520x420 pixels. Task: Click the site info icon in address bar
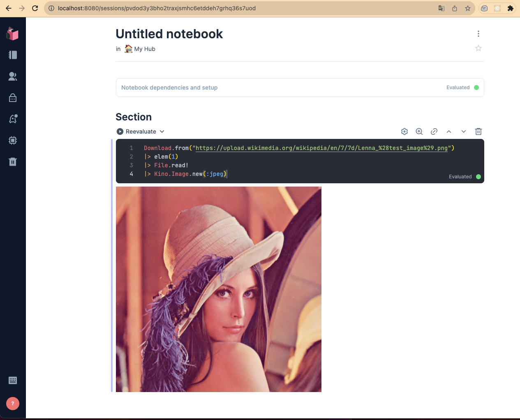point(51,8)
